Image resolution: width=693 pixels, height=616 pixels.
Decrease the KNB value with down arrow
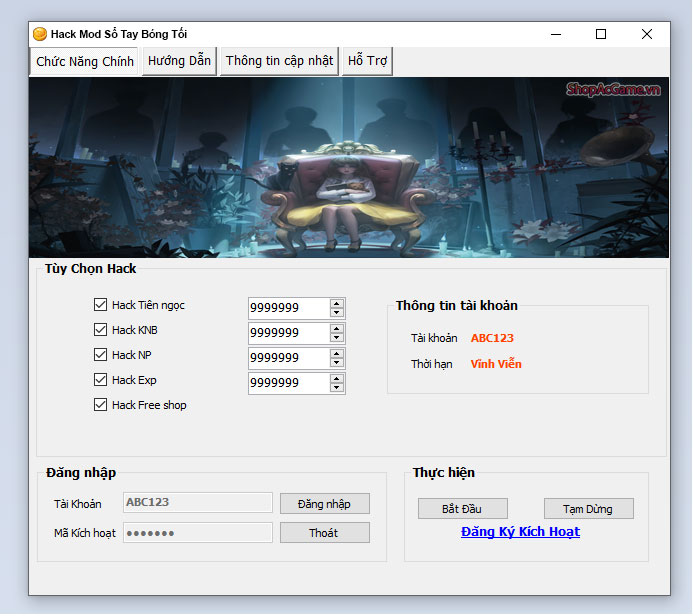point(337,338)
